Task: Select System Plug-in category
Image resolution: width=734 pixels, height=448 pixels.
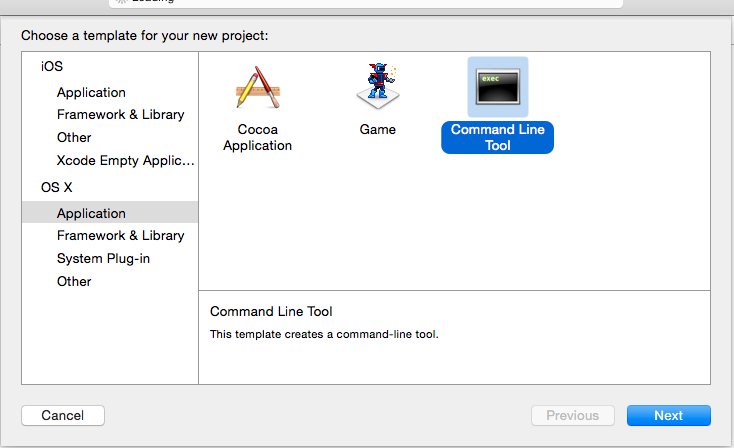Action: [x=103, y=258]
